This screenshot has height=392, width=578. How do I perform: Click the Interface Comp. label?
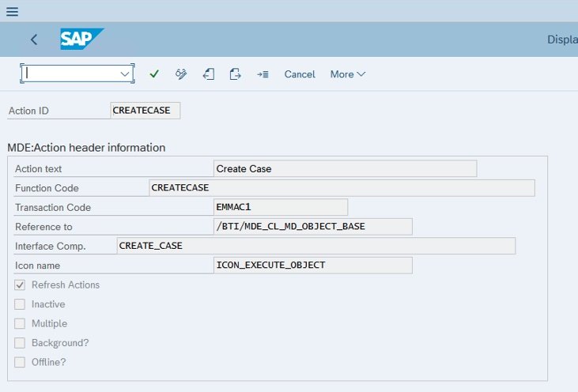50,246
